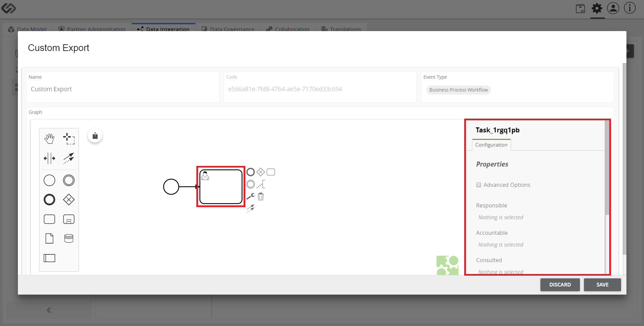This screenshot has height=326, width=644.
Task: Create an intermediate event from palette
Action: coord(69,180)
